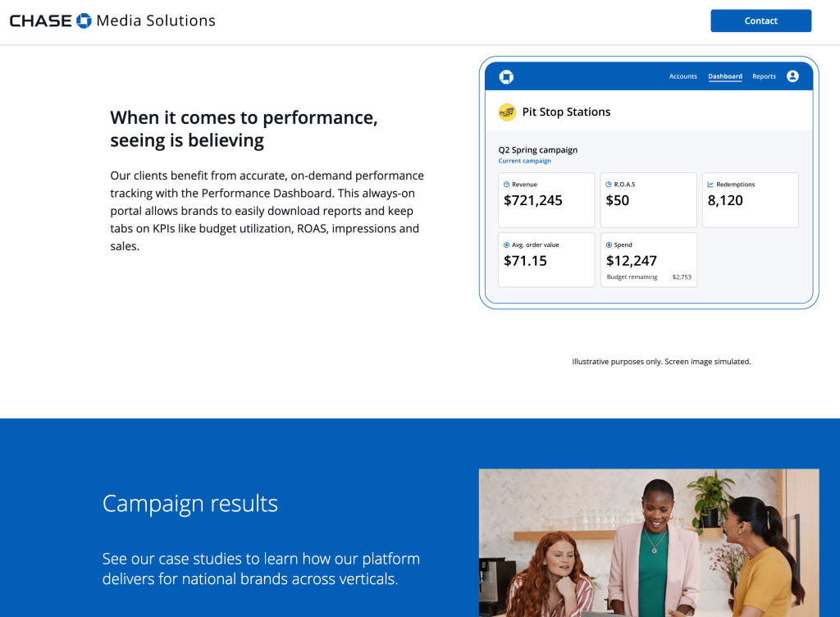Click the three women meeting photo

tap(648, 542)
